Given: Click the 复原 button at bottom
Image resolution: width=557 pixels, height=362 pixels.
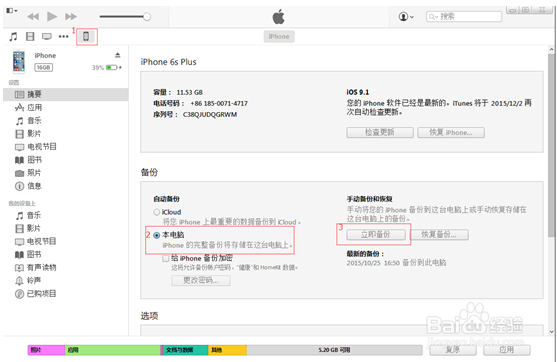Looking at the screenshot, I should [453, 350].
